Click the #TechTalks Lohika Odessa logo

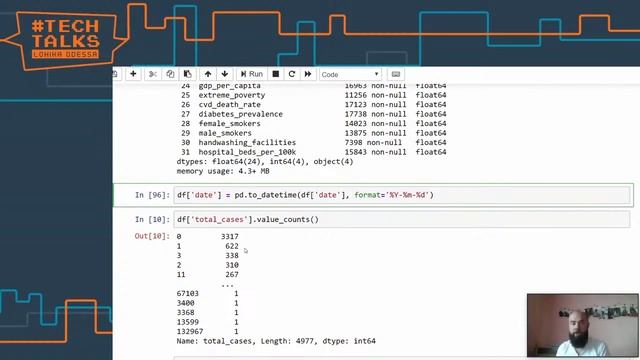65,40
